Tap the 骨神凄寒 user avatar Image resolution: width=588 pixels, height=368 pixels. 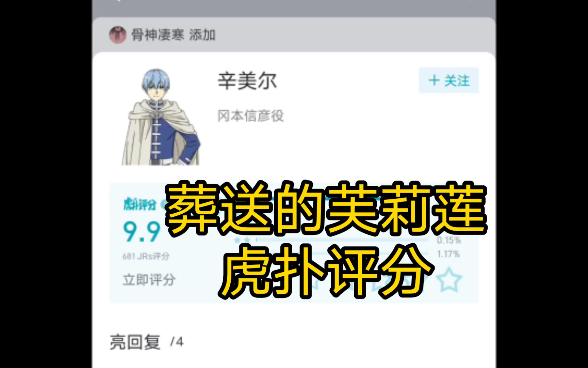pyautogui.click(x=118, y=35)
